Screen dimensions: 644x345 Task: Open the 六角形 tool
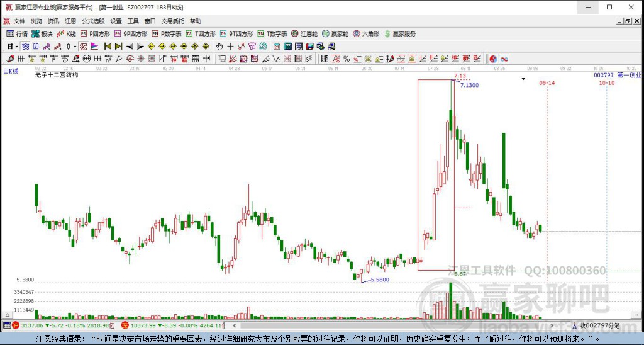[x=366, y=34]
